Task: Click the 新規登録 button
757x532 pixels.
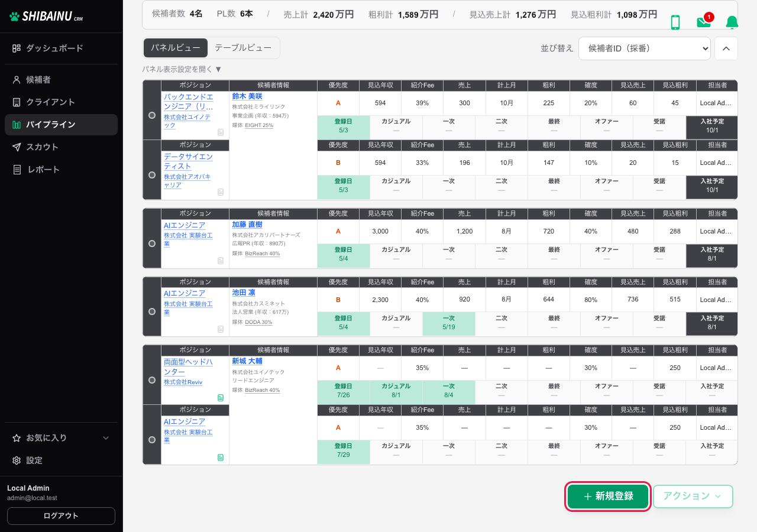Action: pyautogui.click(x=608, y=497)
